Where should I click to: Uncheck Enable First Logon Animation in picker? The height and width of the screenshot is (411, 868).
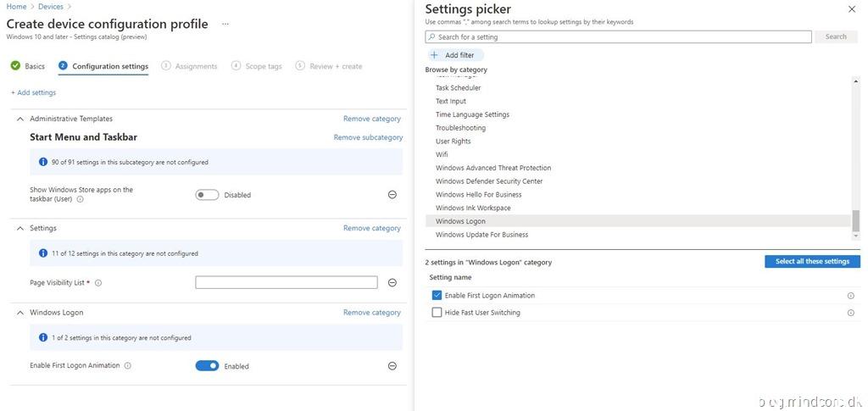437,296
